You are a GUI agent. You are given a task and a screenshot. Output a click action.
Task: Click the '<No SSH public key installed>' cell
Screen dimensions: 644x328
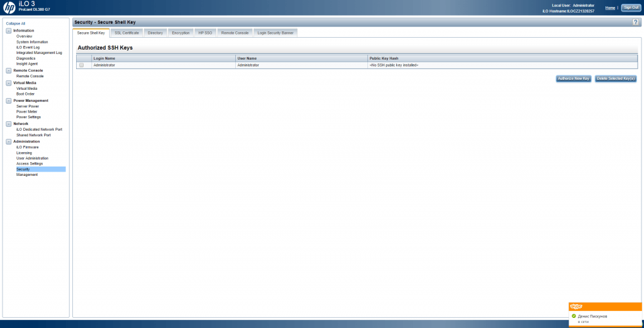(x=502, y=65)
